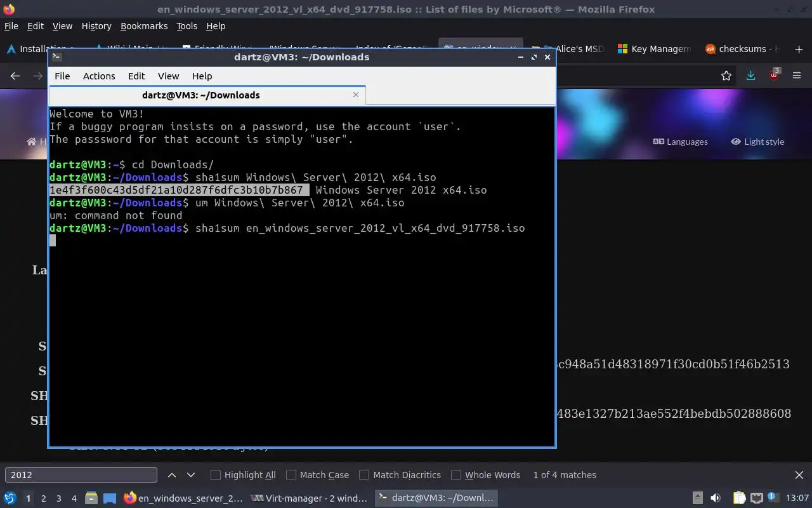Open uBlock Origin extension icon
Viewport: 812px width, 508px height.
774,75
